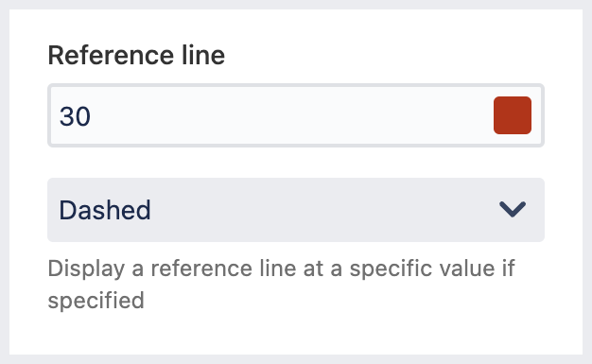Click the dark red square icon

513,115
